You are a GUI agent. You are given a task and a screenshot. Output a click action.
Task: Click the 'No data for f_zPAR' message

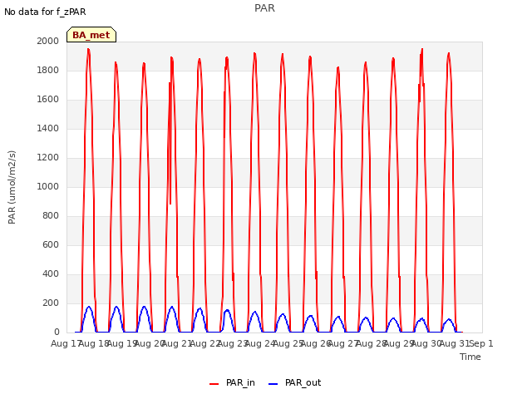click(45, 12)
